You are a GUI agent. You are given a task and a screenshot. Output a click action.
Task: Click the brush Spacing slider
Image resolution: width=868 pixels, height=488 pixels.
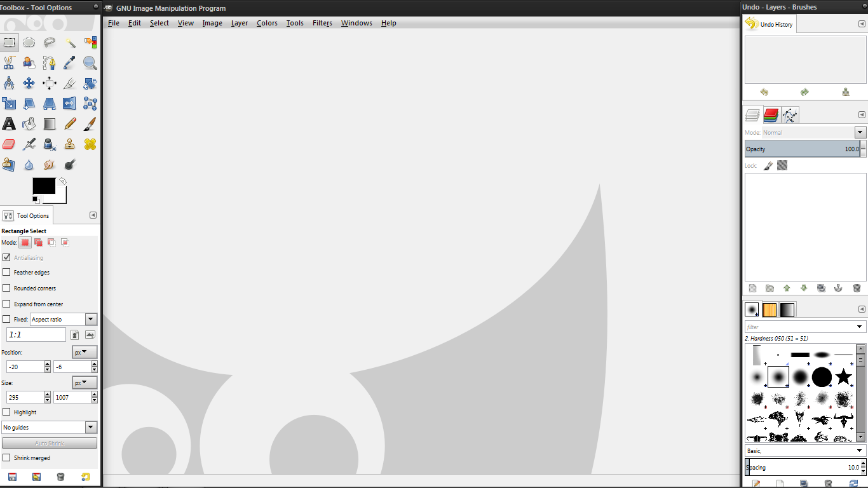coord(803,467)
